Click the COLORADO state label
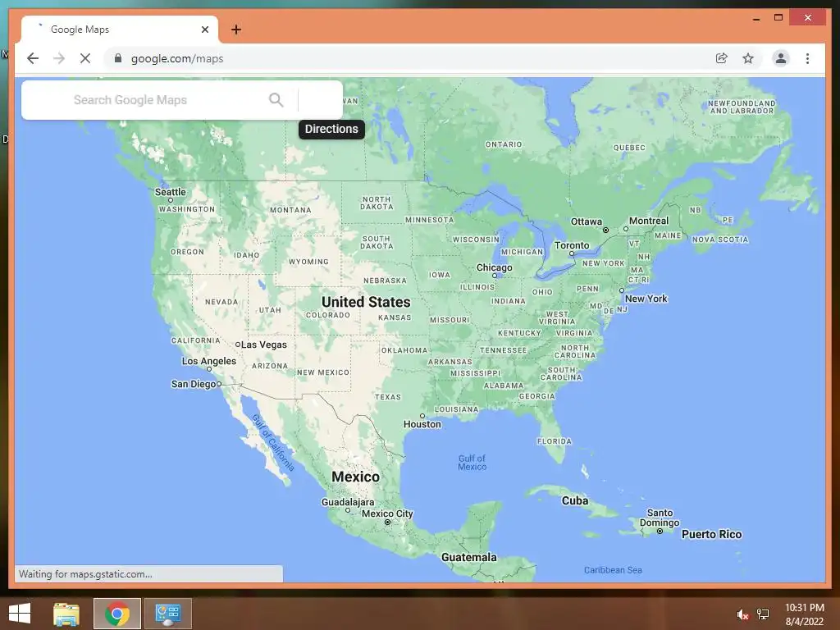The image size is (840, 630). [328, 315]
